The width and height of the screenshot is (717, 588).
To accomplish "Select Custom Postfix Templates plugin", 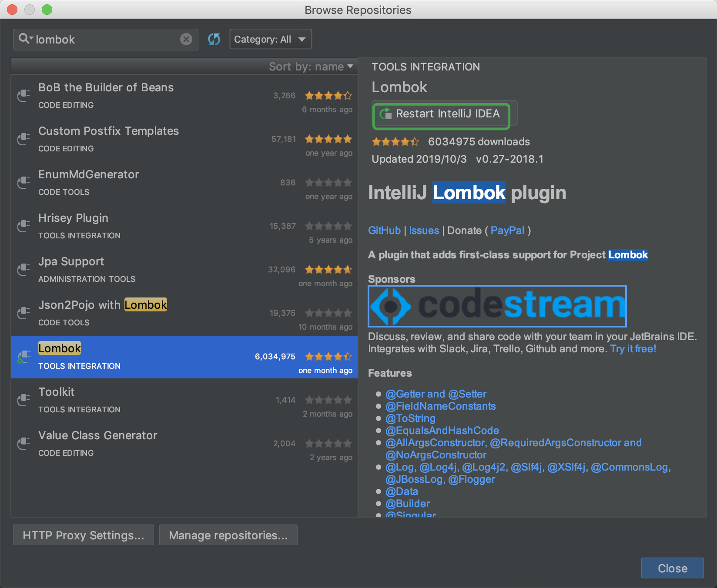I will 184,140.
